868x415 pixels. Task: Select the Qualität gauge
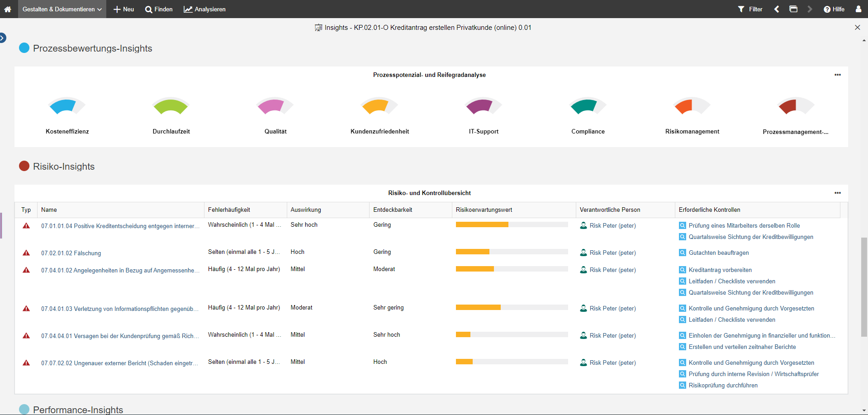275,106
